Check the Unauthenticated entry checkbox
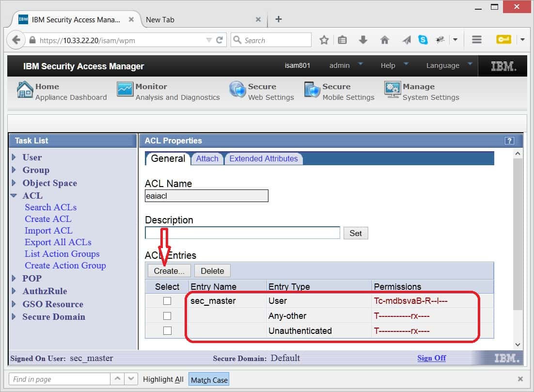534x392 pixels. click(x=167, y=330)
